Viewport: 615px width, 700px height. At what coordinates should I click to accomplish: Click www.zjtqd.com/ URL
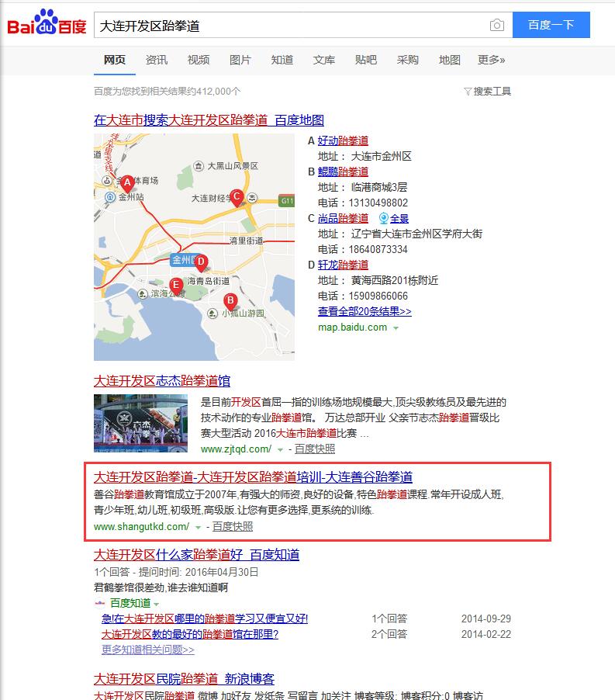(236, 449)
